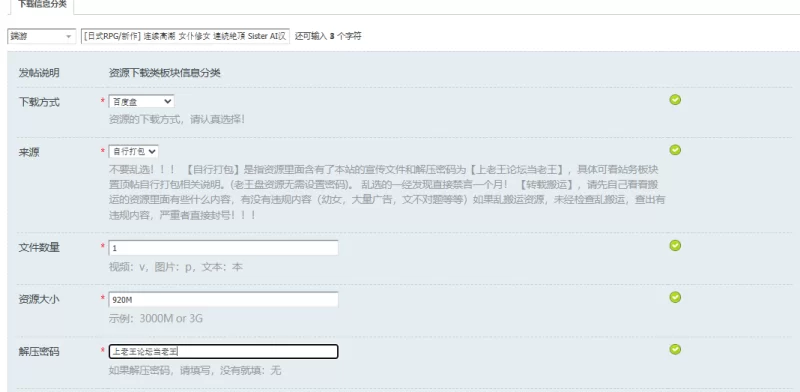This screenshot has width=800, height=392.
Task: Click the 解压密码 password text field
Action: coord(223,351)
